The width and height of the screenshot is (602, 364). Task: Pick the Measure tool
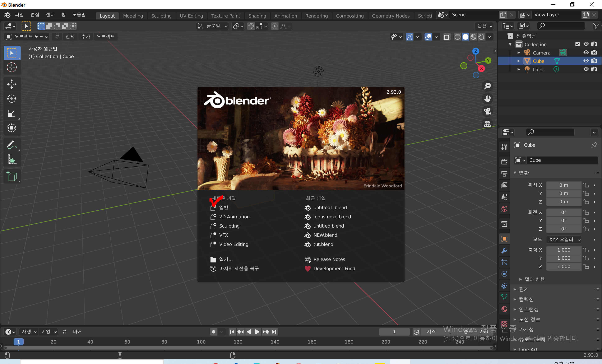pos(12,159)
